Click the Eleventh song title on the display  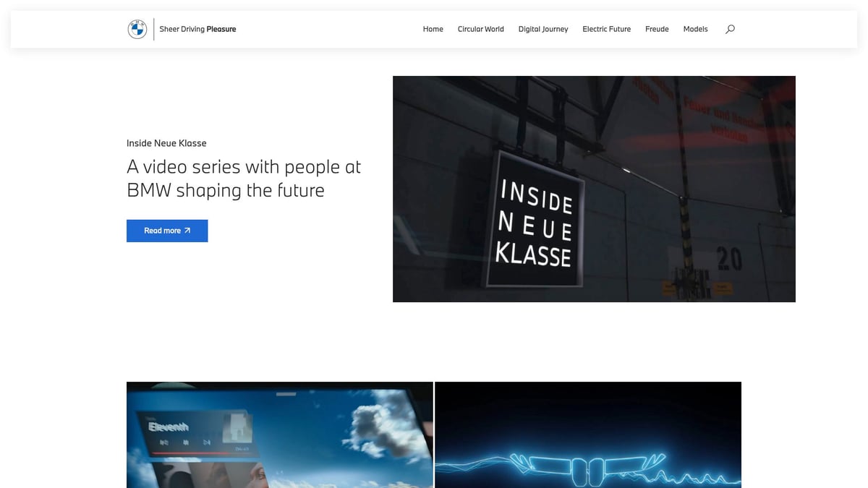click(x=169, y=427)
